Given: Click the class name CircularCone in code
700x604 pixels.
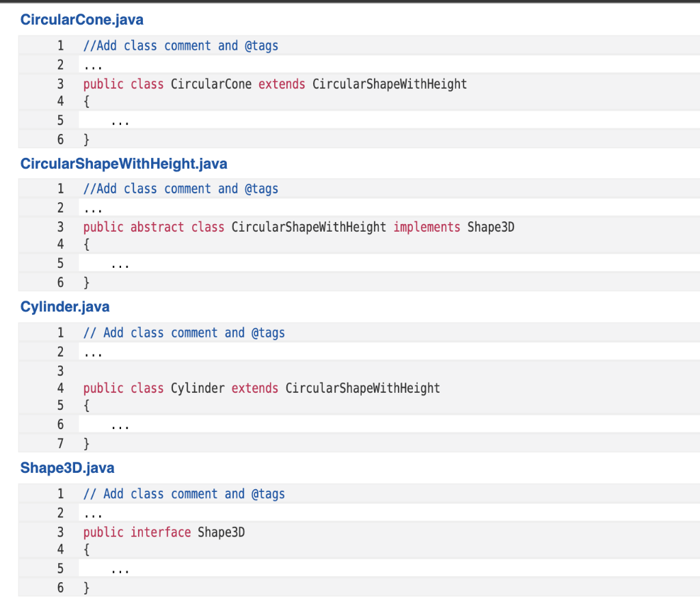Looking at the screenshot, I should click(211, 84).
